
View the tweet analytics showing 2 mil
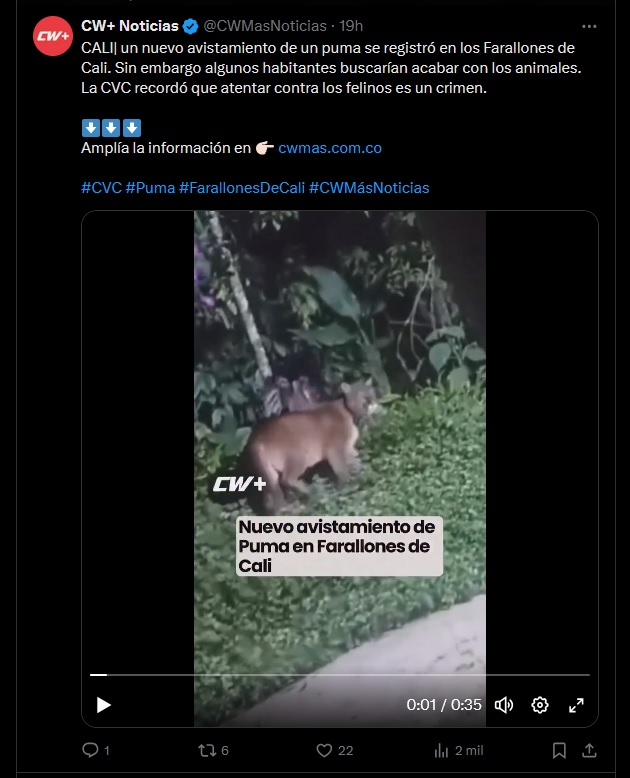coord(458,750)
